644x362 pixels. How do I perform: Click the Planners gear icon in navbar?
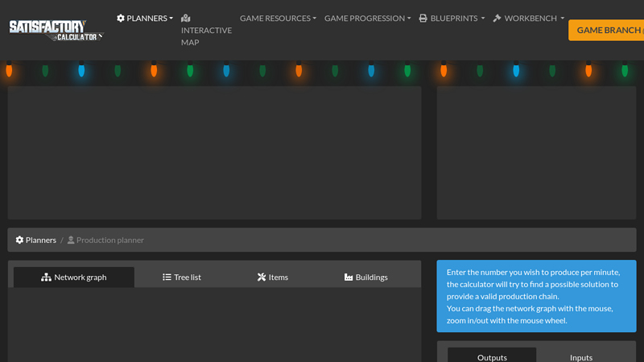tap(120, 18)
